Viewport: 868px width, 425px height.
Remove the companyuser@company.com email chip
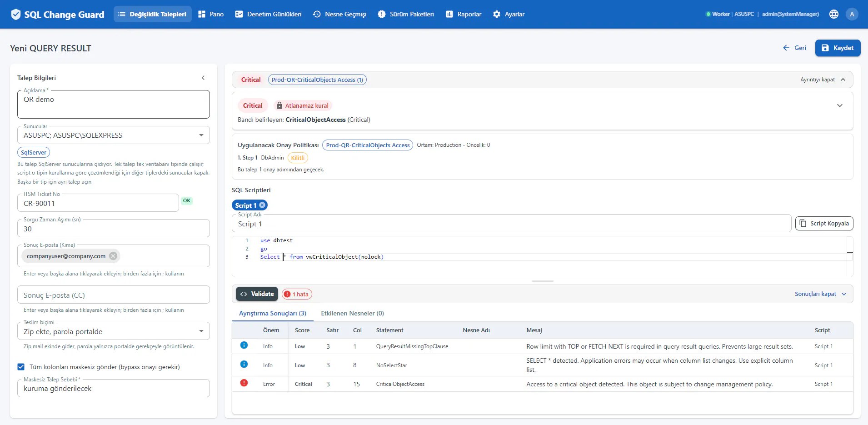click(x=113, y=256)
